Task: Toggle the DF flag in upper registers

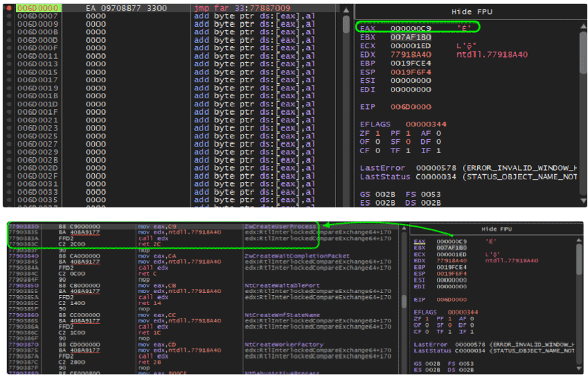Action: (431, 142)
